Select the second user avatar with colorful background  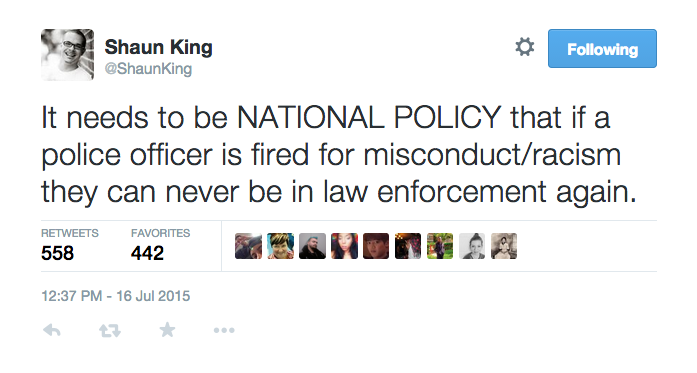point(280,246)
